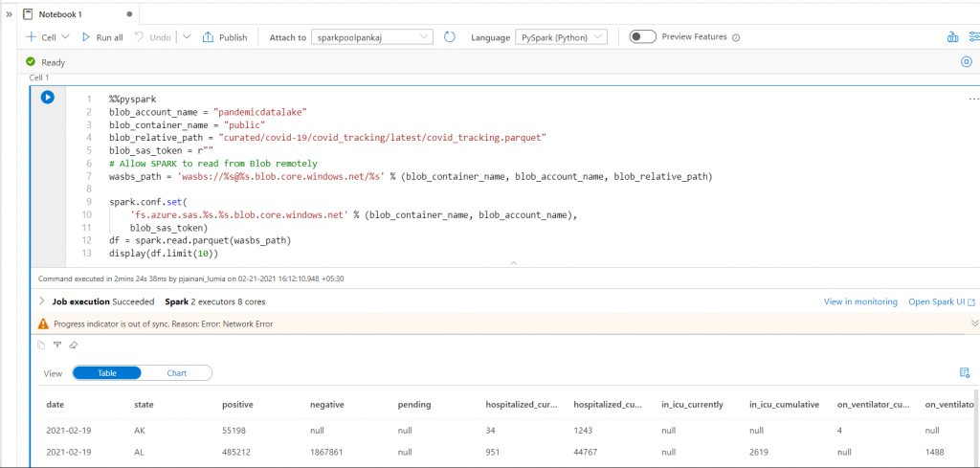Click the 'AK' state cell
The image size is (980, 468).
pyautogui.click(x=140, y=431)
